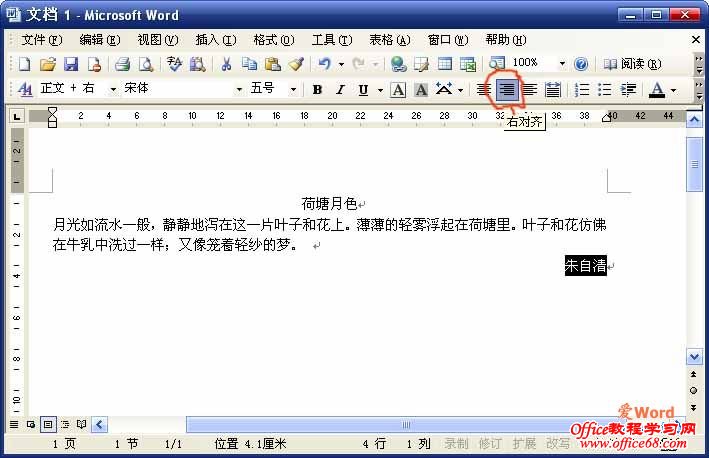Open Word Help question mark icon
709x458 pixels.
pyautogui.click(x=581, y=64)
